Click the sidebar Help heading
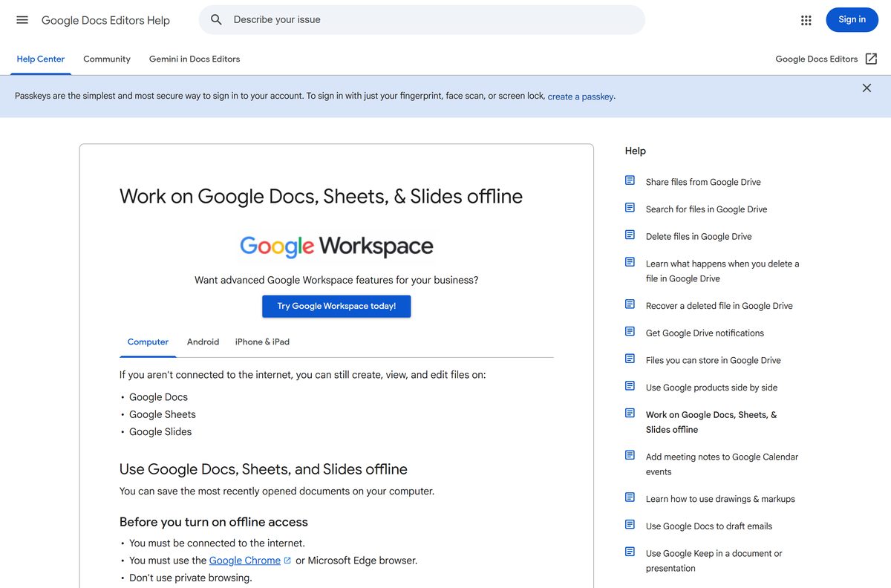Screen dimensions: 891x588 (x=636, y=151)
